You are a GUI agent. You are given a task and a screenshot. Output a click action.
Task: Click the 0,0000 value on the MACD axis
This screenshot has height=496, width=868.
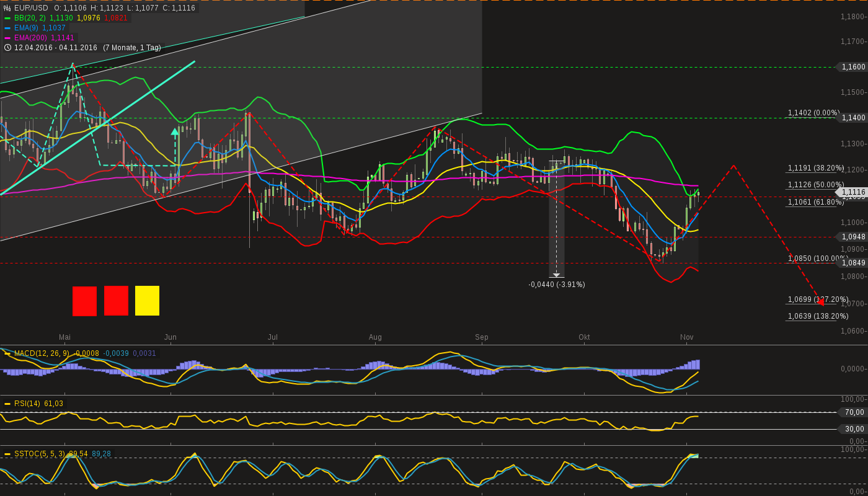click(854, 369)
